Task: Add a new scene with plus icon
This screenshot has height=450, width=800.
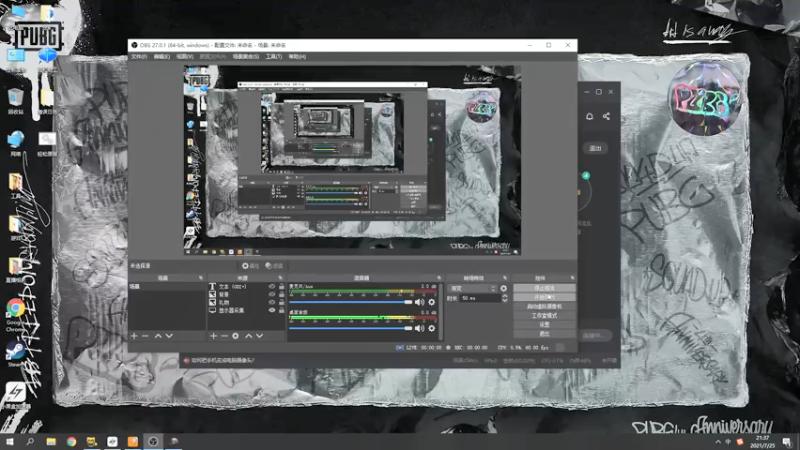Action: coord(134,336)
